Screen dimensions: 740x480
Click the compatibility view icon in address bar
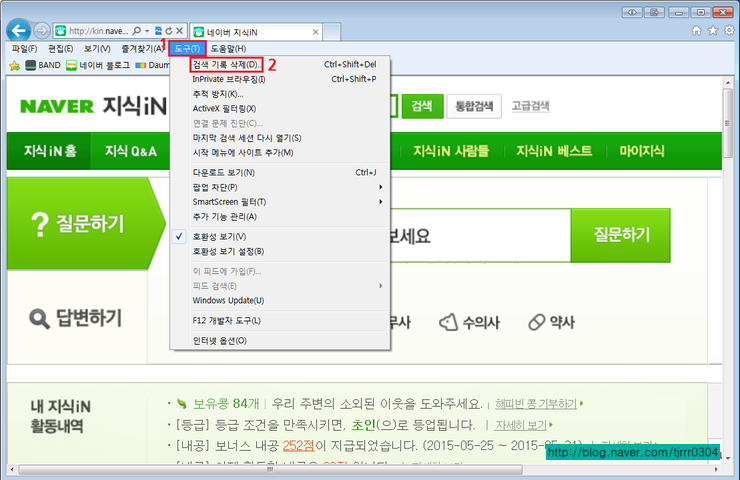[159, 31]
